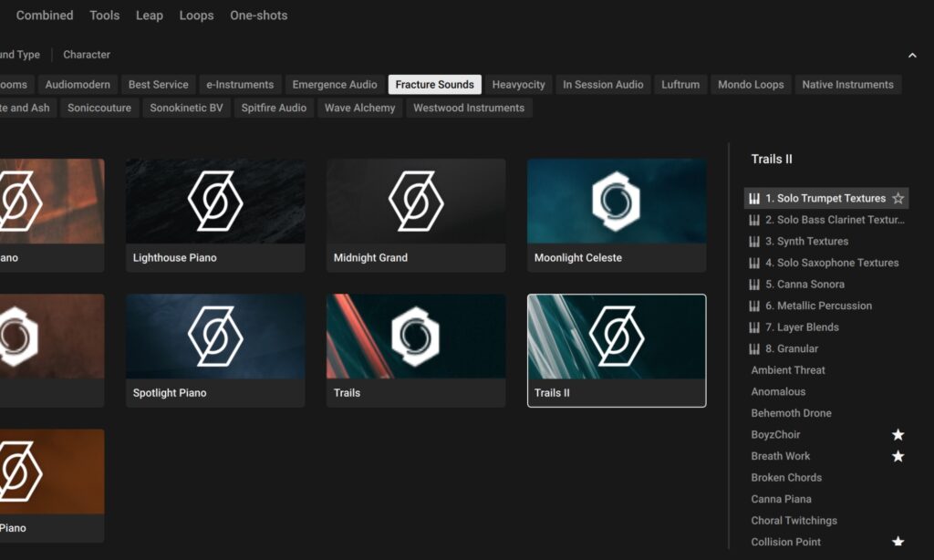Filter by Native Instruments vendor tag
The width and height of the screenshot is (934, 560).
847,85
